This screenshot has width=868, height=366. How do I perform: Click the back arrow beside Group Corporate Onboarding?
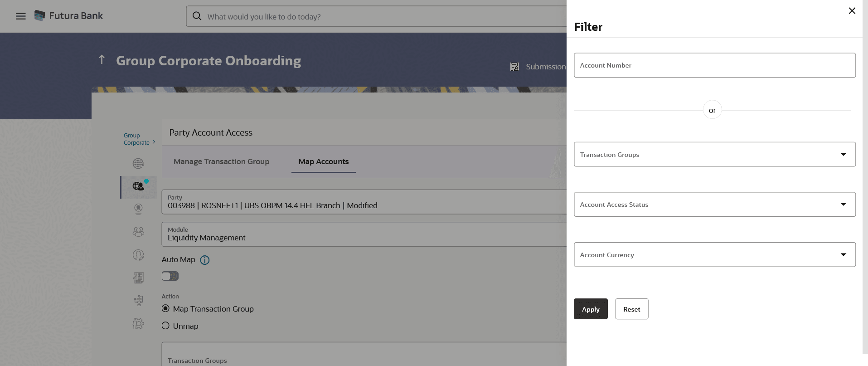(102, 60)
